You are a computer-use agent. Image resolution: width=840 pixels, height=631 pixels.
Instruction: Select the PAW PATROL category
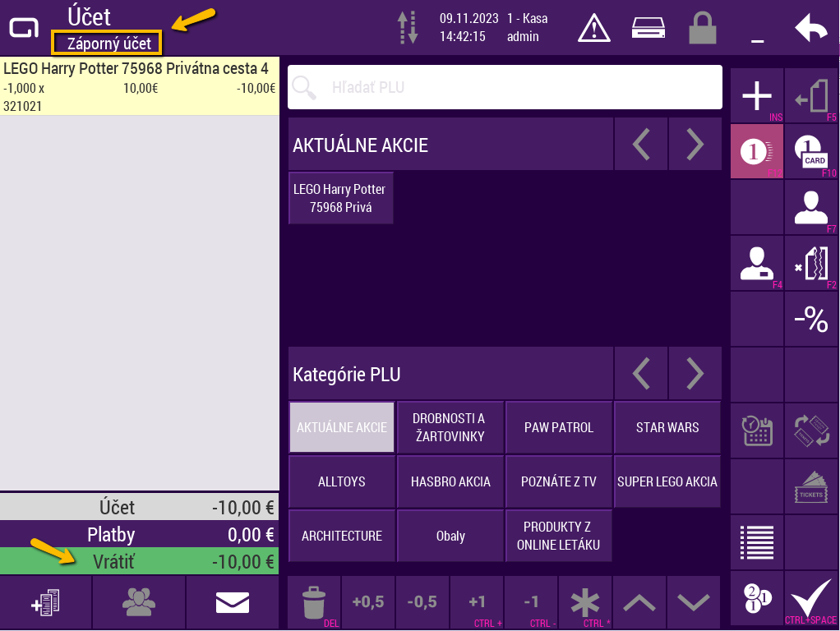click(x=559, y=427)
